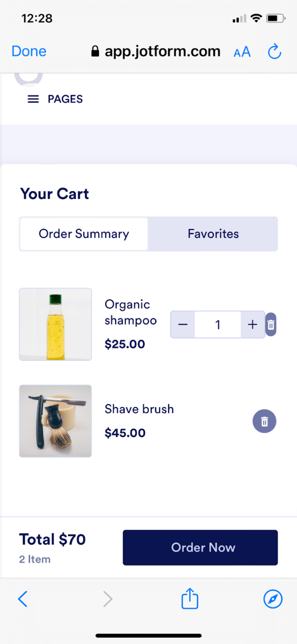Tap the Shave brush product name

[139, 409]
